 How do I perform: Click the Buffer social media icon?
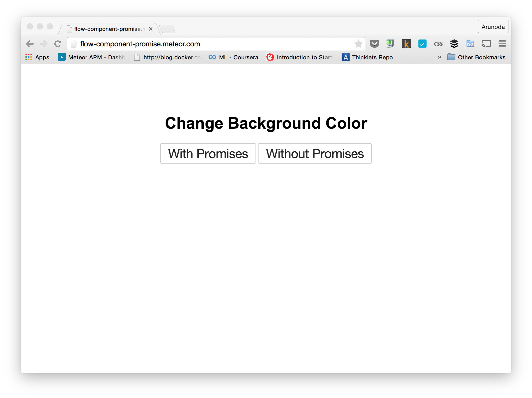(454, 44)
